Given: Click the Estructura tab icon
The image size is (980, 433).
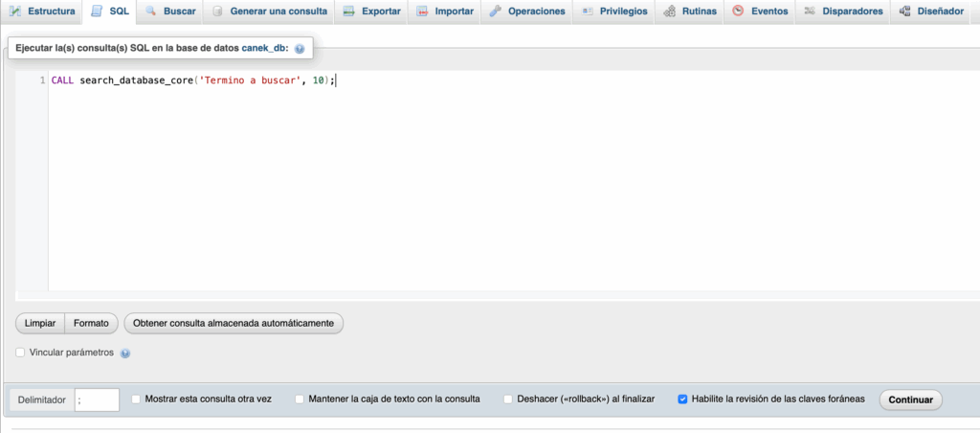Looking at the screenshot, I should 15,11.
